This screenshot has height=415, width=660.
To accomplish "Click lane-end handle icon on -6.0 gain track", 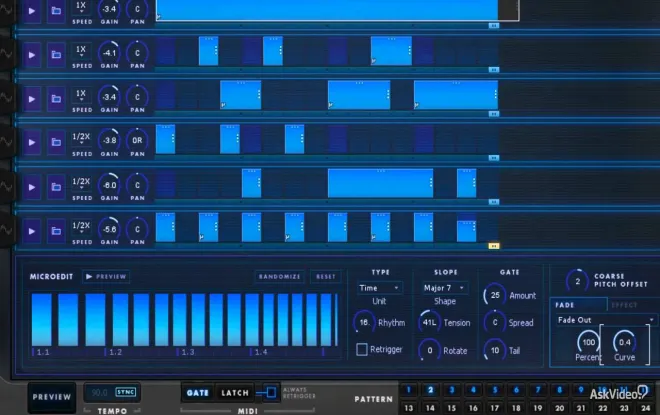I will pyautogui.click(x=494, y=202).
